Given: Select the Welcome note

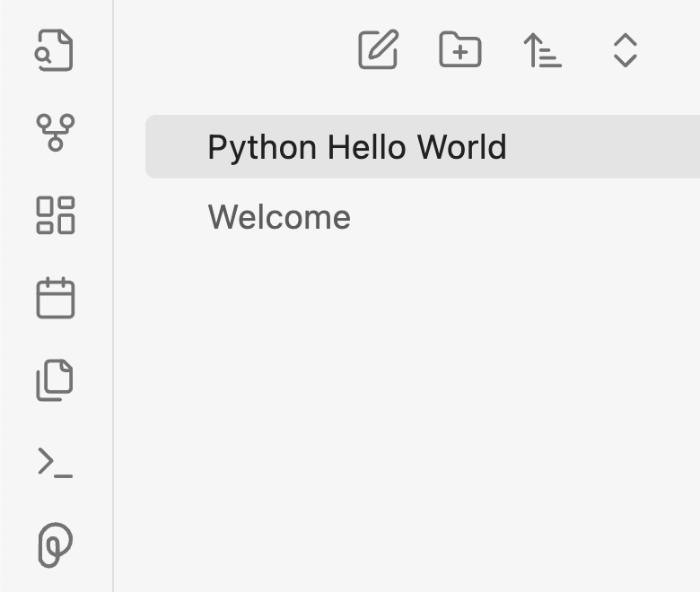Looking at the screenshot, I should pyautogui.click(x=279, y=217).
